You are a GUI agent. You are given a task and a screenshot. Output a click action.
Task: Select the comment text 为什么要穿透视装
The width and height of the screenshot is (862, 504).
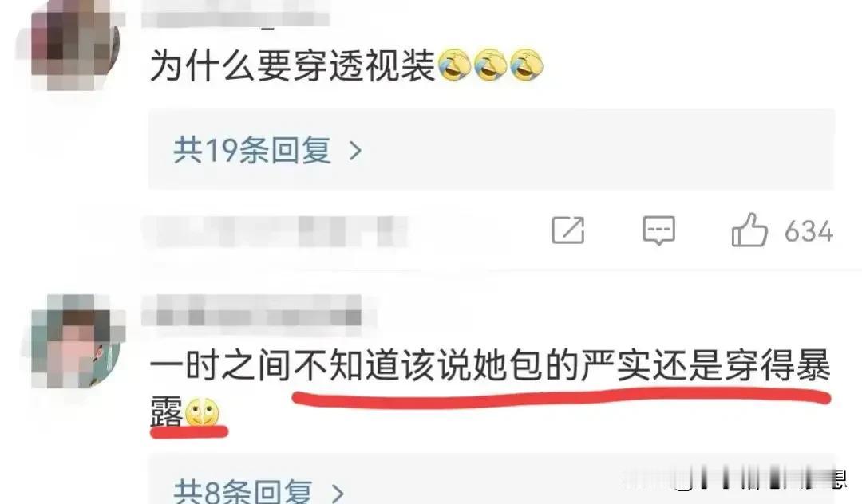click(x=292, y=65)
